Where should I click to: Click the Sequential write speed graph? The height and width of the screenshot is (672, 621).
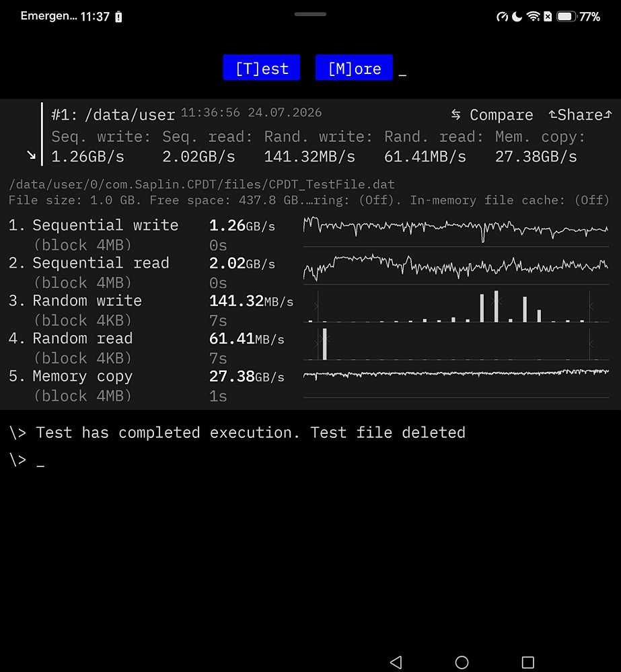(x=455, y=231)
